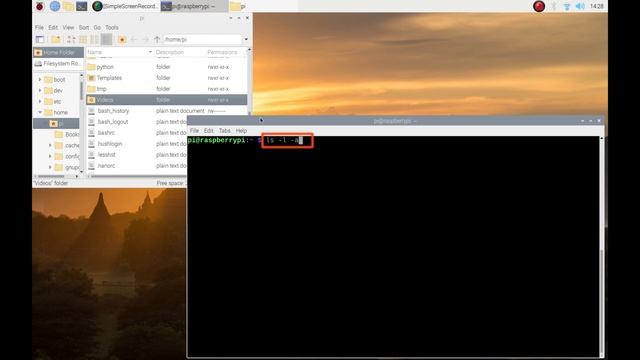Click the red recording tray icon
640x360 pixels.
tap(539, 6)
